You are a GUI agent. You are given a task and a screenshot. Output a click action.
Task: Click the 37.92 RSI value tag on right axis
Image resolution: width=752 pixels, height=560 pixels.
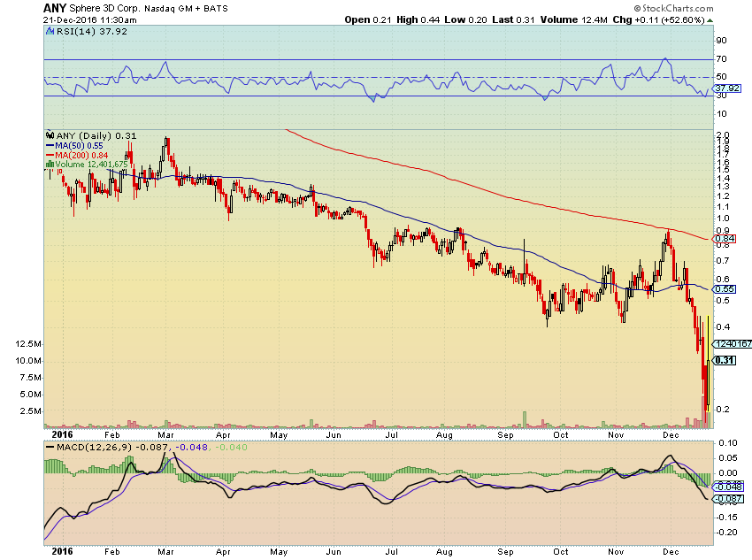click(727, 88)
